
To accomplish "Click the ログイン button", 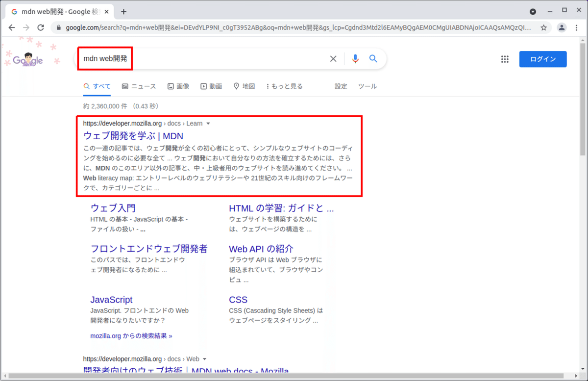I will pyautogui.click(x=542, y=59).
